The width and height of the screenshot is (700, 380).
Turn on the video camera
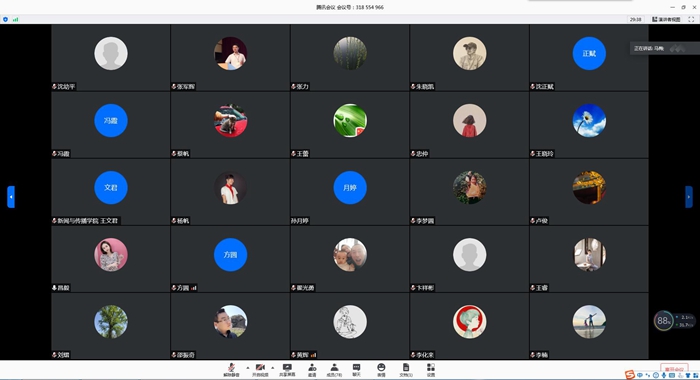[260, 370]
